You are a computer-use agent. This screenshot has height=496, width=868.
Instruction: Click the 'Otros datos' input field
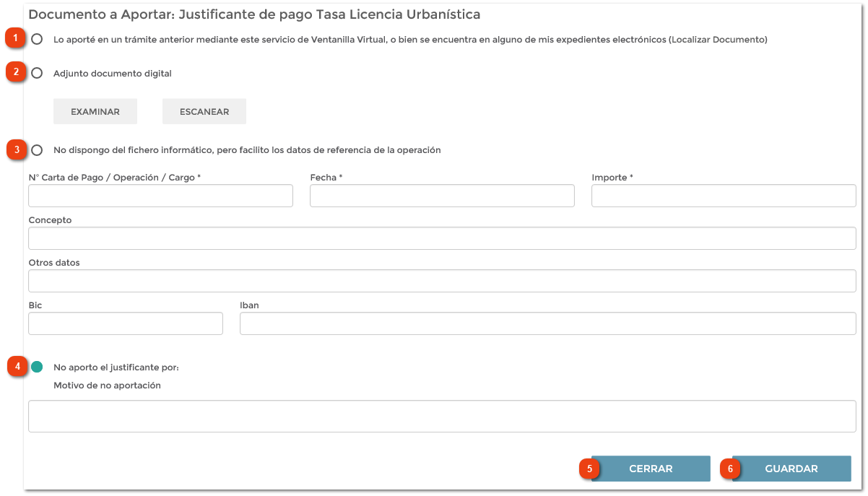click(440, 280)
